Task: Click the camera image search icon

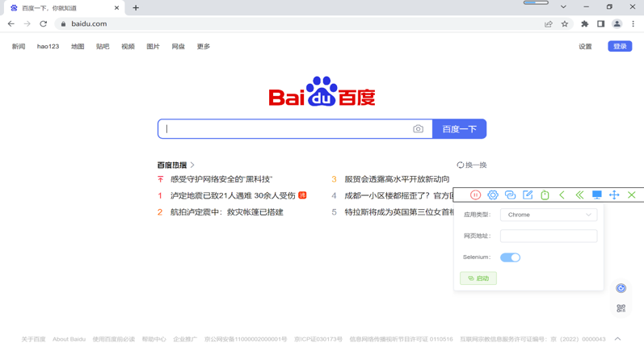Action: pyautogui.click(x=418, y=129)
